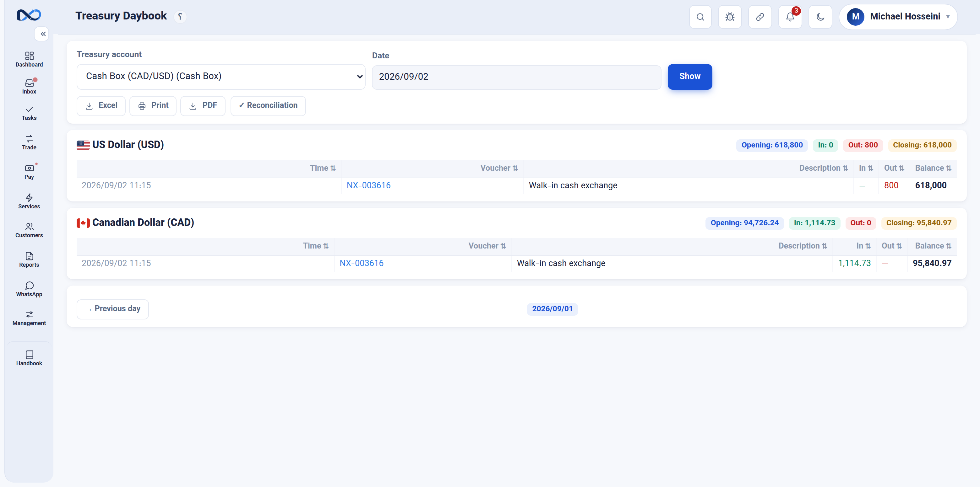
Task: Sort USD table by Time
Action: (x=322, y=168)
